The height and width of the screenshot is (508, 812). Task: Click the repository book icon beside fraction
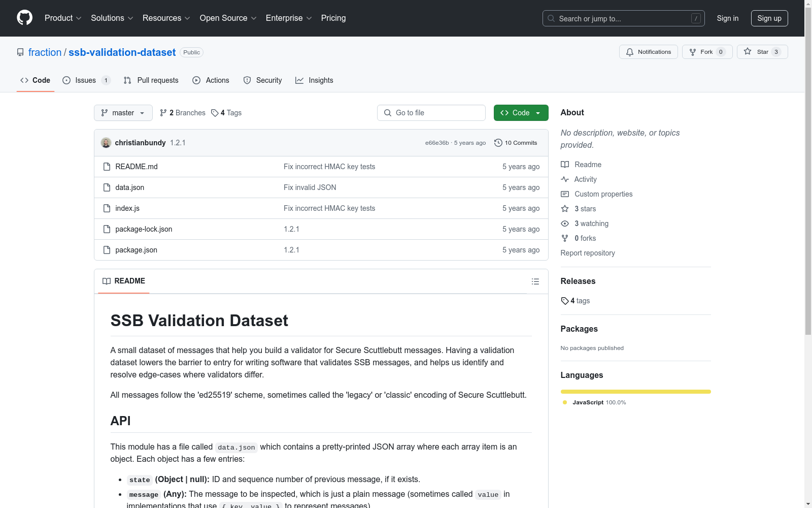point(20,52)
